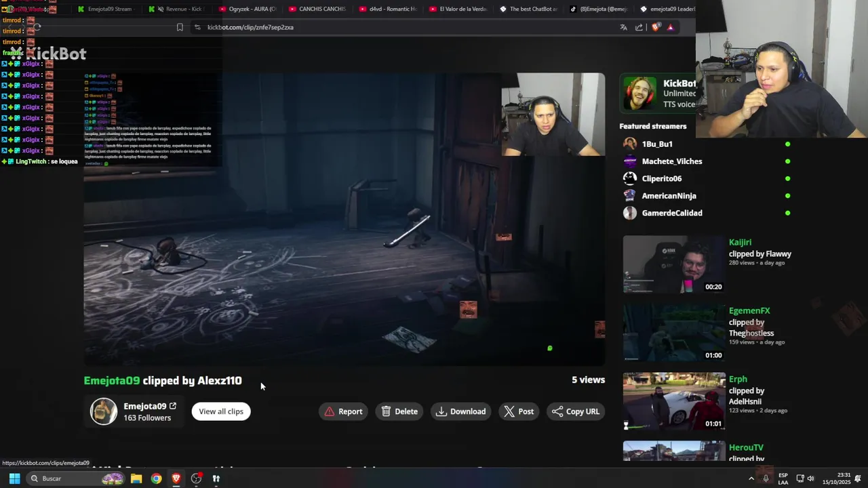This screenshot has height=488, width=868.
Task: Click the ESP LAA language indicator
Action: [x=783, y=479]
